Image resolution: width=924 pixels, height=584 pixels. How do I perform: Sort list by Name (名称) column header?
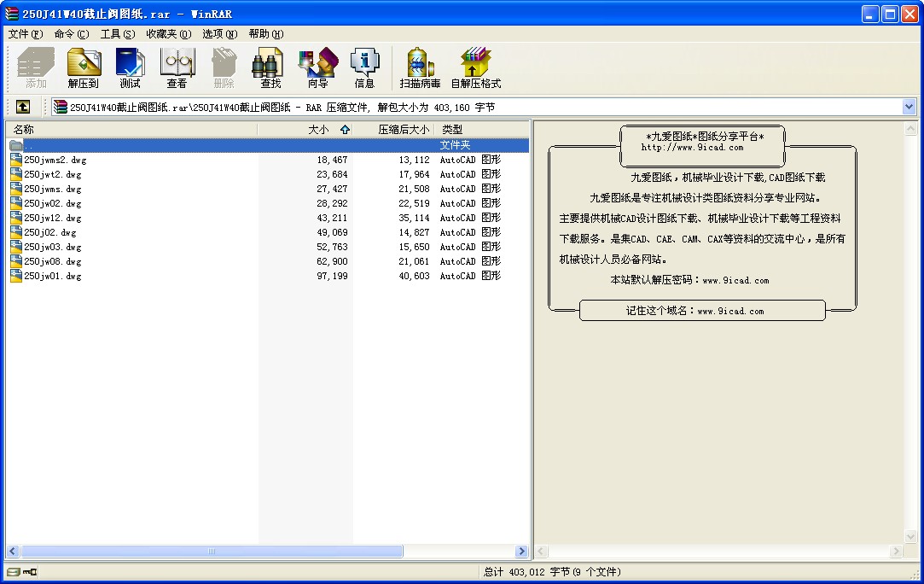[128, 130]
